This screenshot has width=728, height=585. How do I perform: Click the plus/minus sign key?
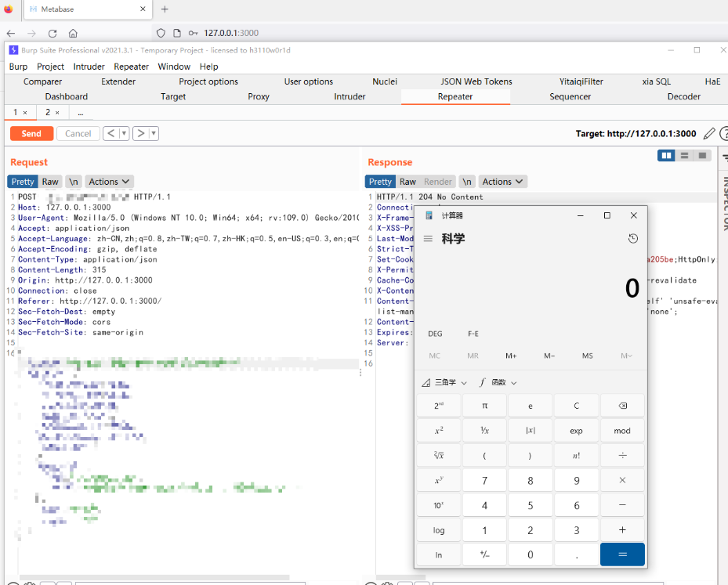point(484,554)
